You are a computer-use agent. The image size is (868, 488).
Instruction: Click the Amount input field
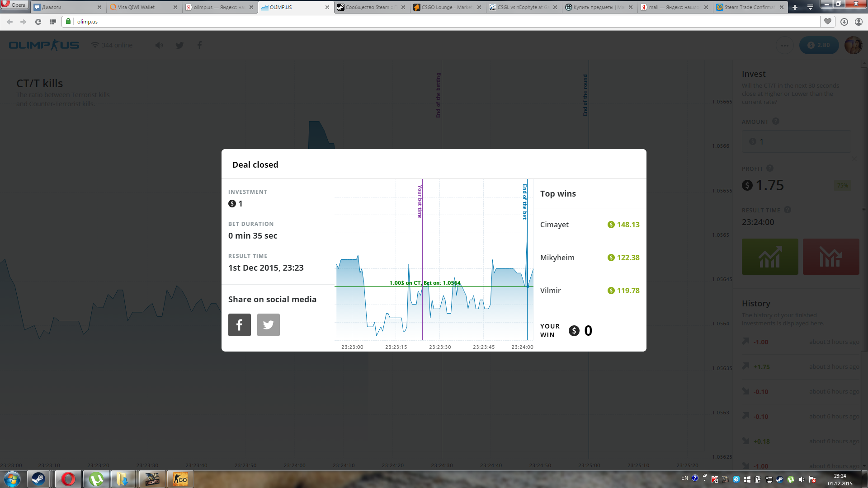(x=796, y=141)
